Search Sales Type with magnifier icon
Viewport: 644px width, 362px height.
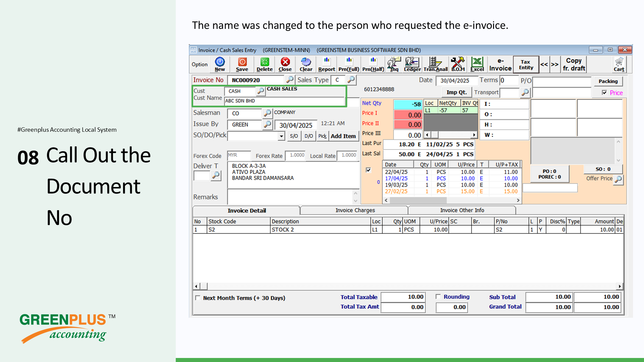[351, 80]
